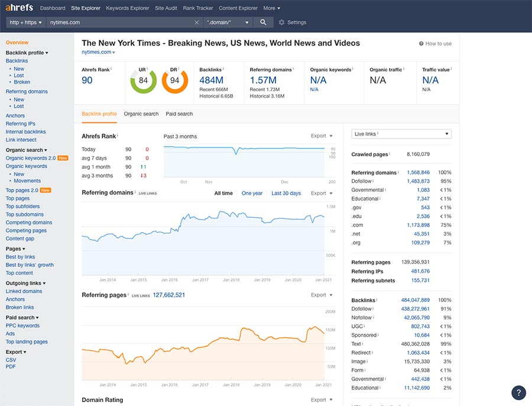
Task: Collapse the Paid search sidebar section
Action: [22, 317]
